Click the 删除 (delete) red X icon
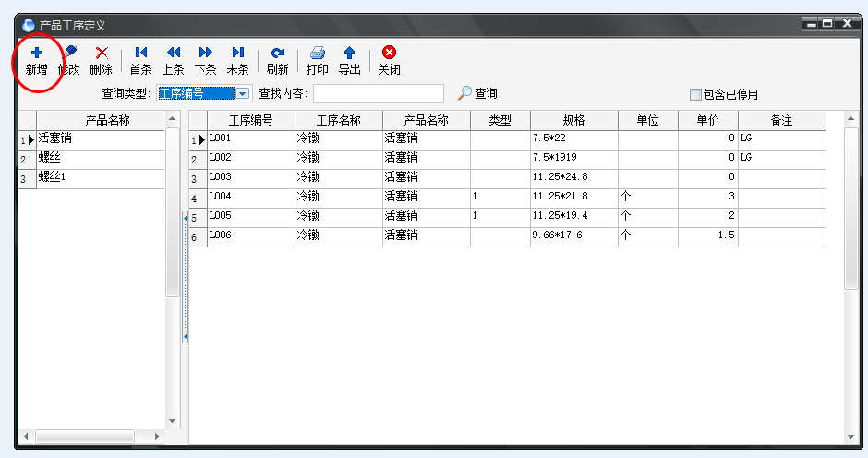868x458 pixels. (102, 53)
